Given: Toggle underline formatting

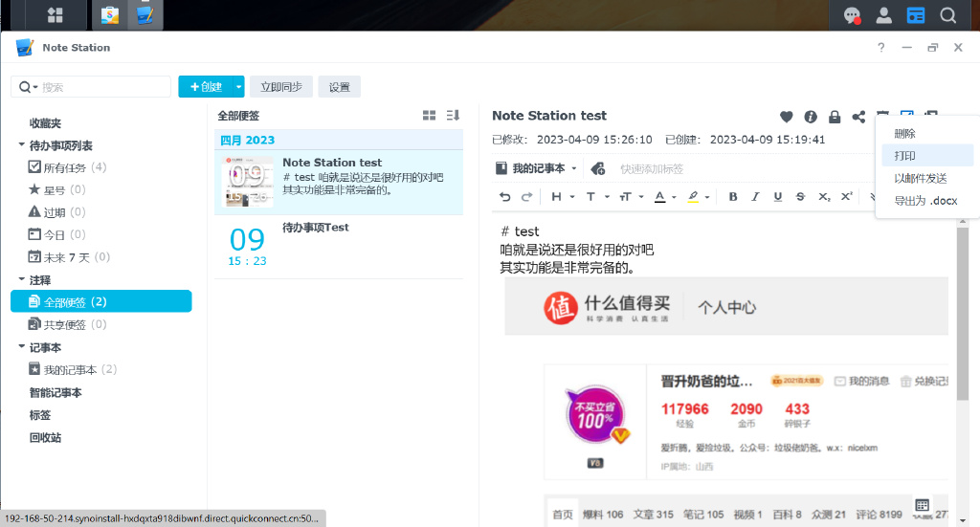Looking at the screenshot, I should tap(777, 197).
